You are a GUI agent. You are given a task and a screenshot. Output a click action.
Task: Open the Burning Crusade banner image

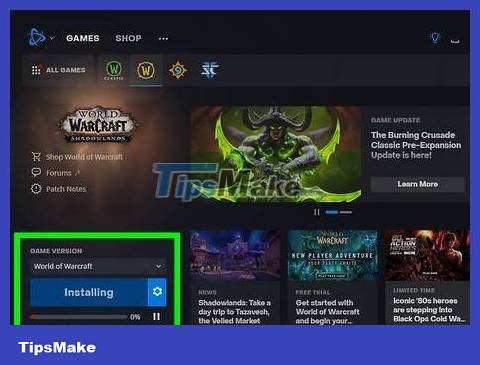276,154
